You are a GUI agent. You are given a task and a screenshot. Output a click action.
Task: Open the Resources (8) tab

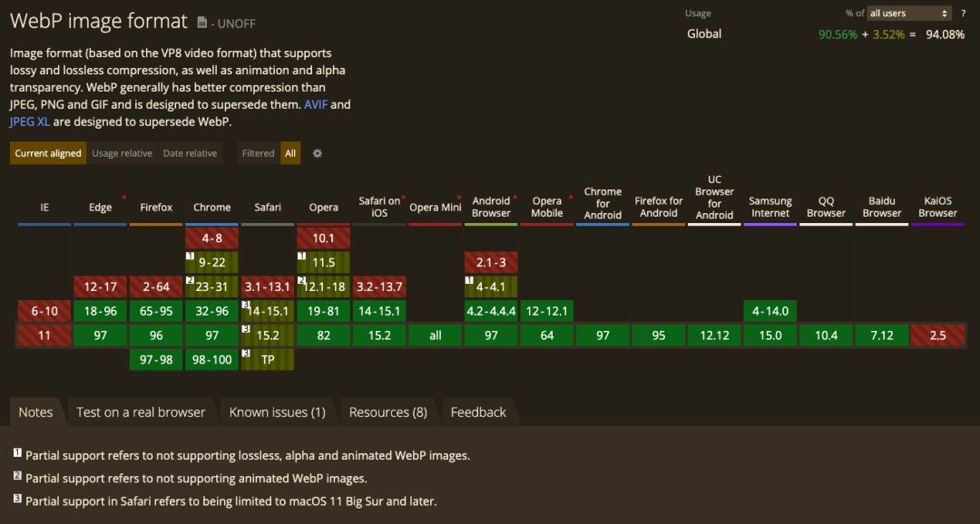388,412
